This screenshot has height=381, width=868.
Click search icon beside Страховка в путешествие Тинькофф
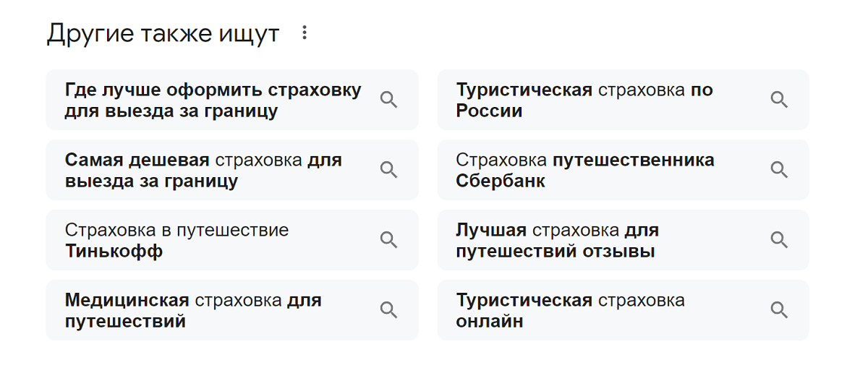tap(388, 240)
